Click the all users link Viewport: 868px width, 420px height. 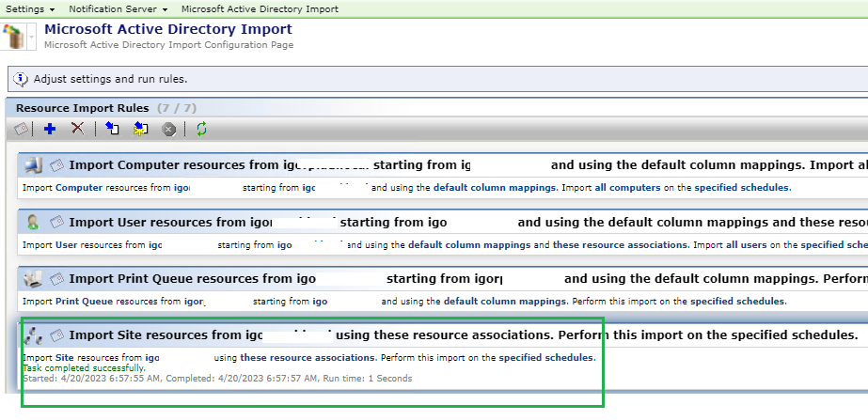point(746,244)
